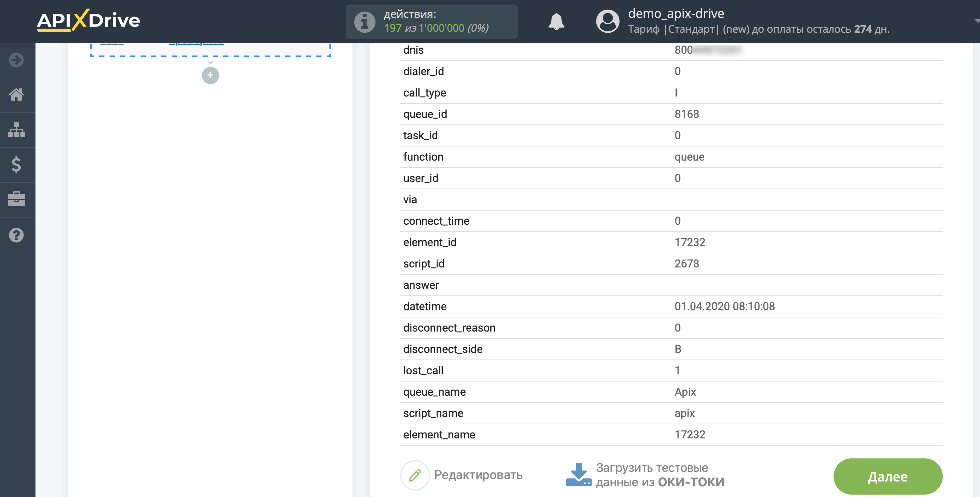
Task: Click the Редактировать link
Action: click(478, 475)
